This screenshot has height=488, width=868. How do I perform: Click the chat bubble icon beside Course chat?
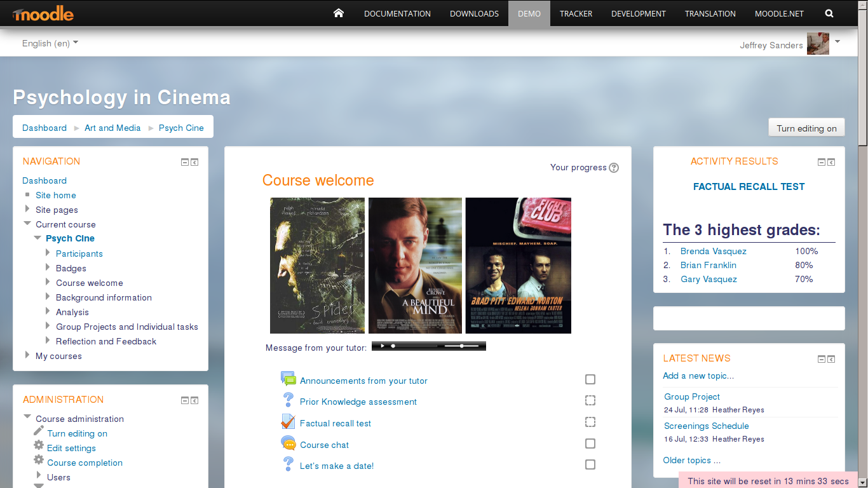(x=288, y=444)
